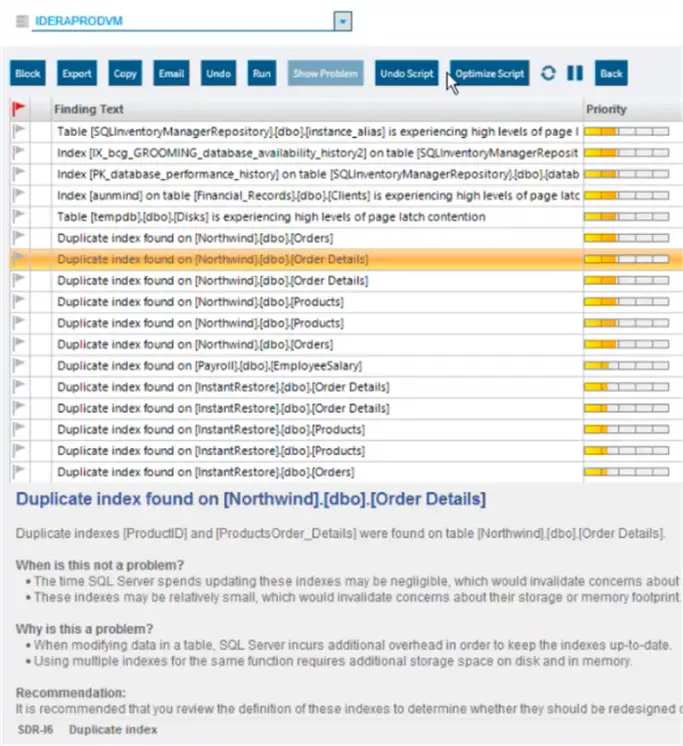This screenshot has width=683, height=746.
Task: Click the Undo button
Action: [218, 73]
